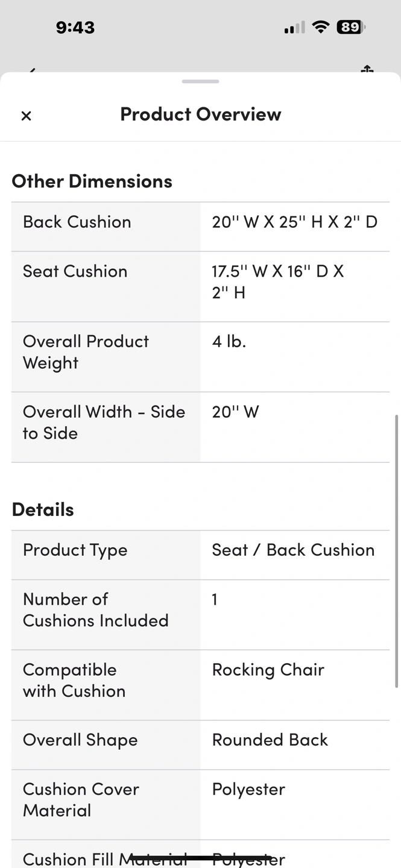Viewport: 401px width, 868px height.
Task: Tap the sheet drag handle
Action: pos(200,81)
